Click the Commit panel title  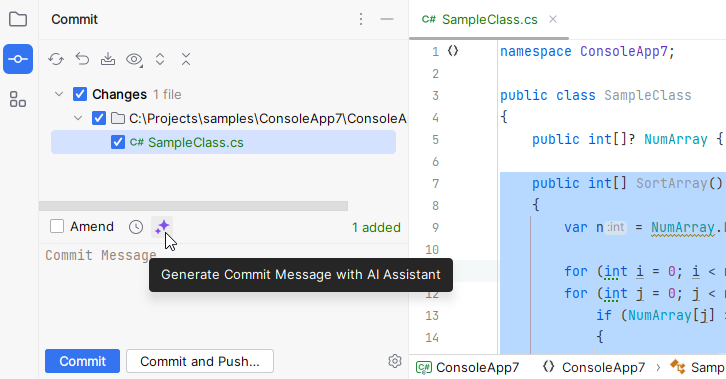tap(75, 19)
